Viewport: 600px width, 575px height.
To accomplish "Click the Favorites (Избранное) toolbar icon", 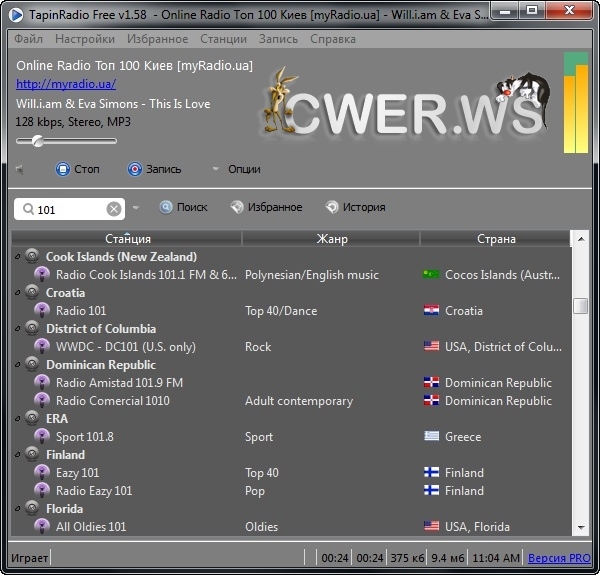I will tap(236, 207).
